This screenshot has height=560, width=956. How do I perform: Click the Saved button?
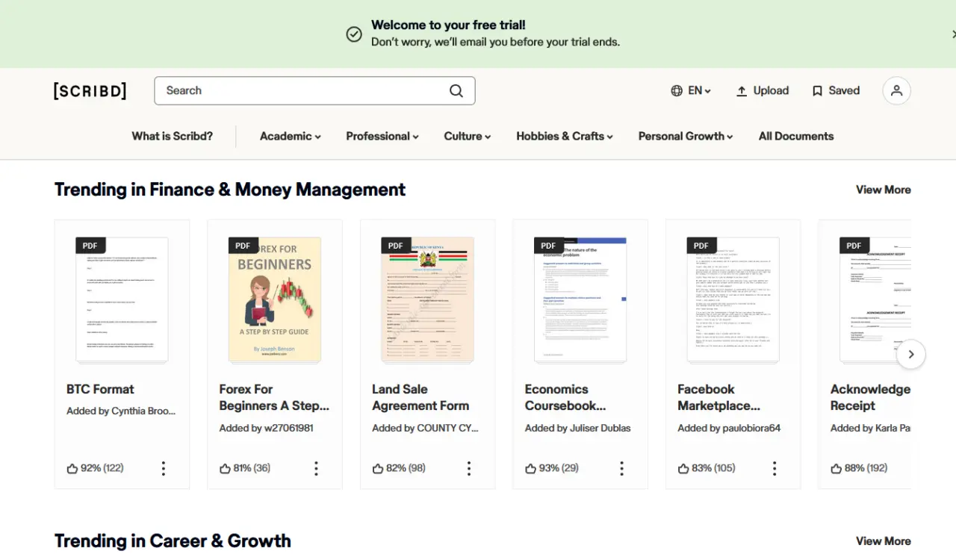pyautogui.click(x=836, y=90)
